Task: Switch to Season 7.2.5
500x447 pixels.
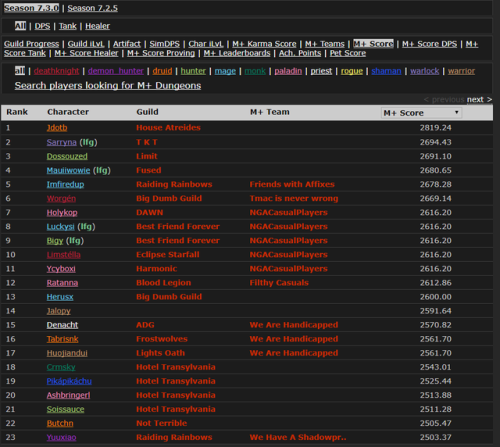Action: click(x=92, y=8)
